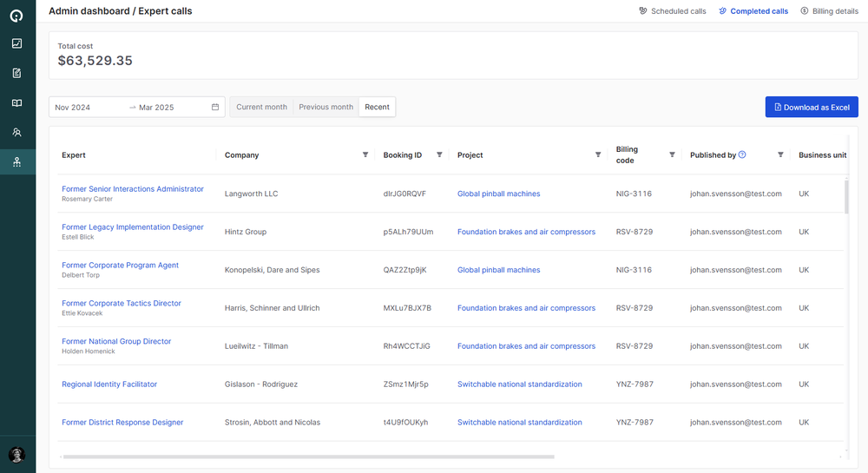Click the user avatar at bottom left
868x473 pixels.
pos(16,455)
